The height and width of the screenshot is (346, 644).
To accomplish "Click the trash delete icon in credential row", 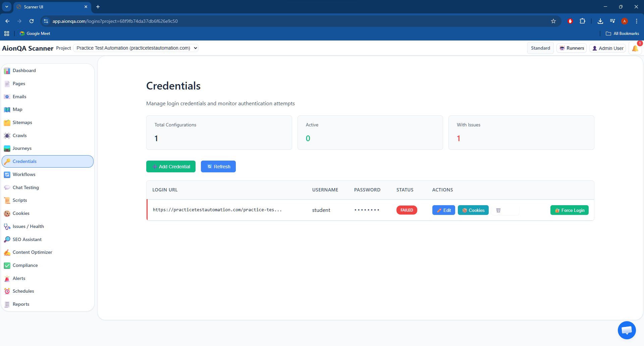I will click(x=498, y=210).
